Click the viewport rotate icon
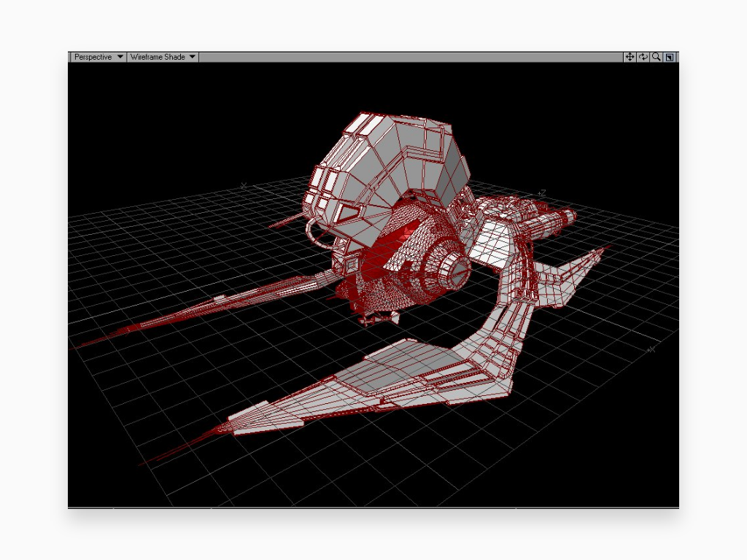Screen dimensions: 747x560 click(x=643, y=57)
